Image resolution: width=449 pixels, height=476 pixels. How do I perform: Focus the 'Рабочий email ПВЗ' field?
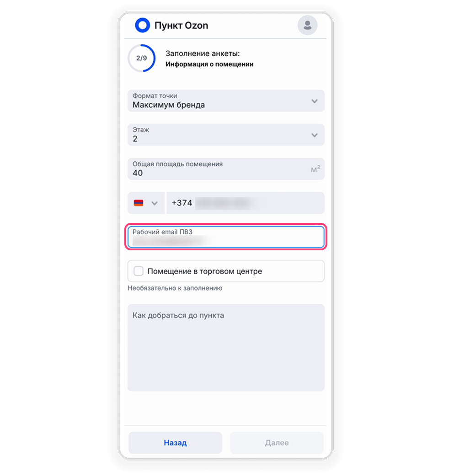coord(226,237)
